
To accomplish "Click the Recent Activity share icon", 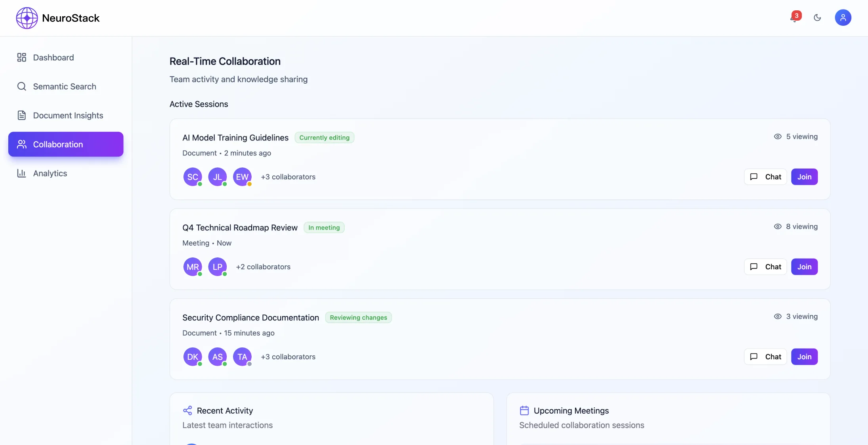I will (x=188, y=410).
